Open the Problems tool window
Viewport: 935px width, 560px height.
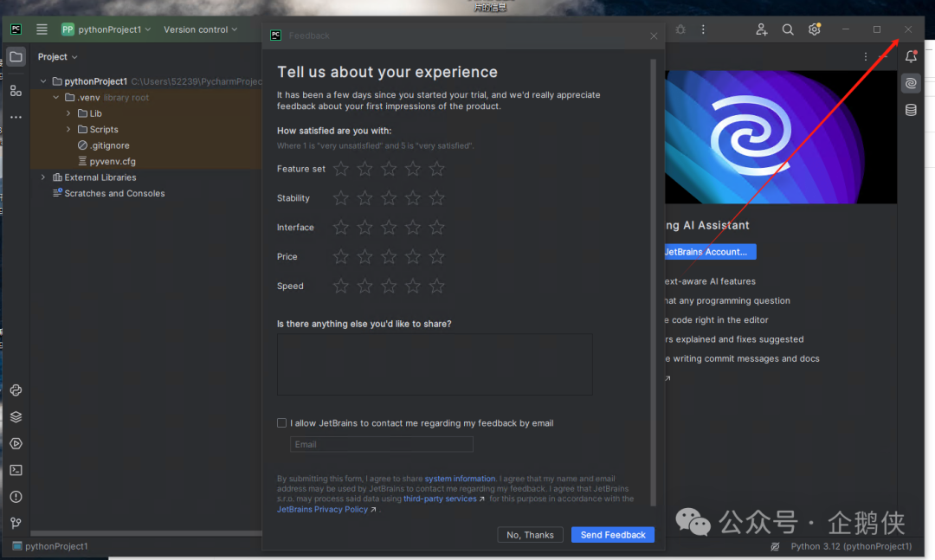click(16, 497)
